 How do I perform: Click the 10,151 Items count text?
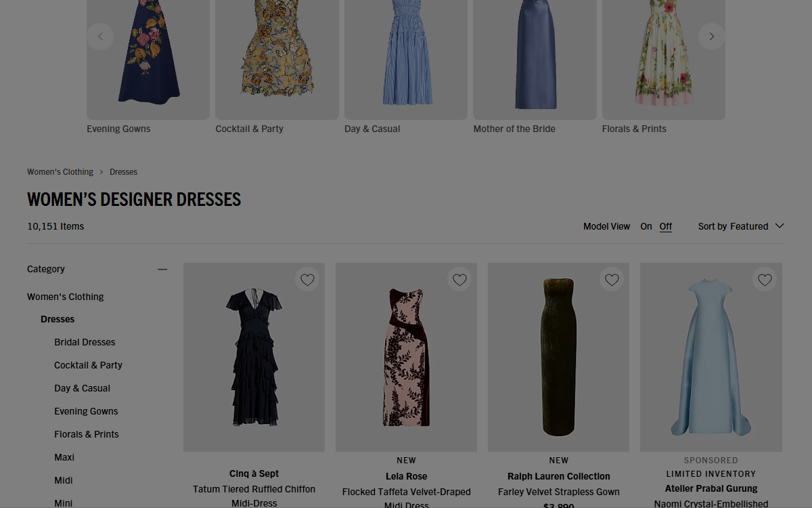pyautogui.click(x=55, y=226)
